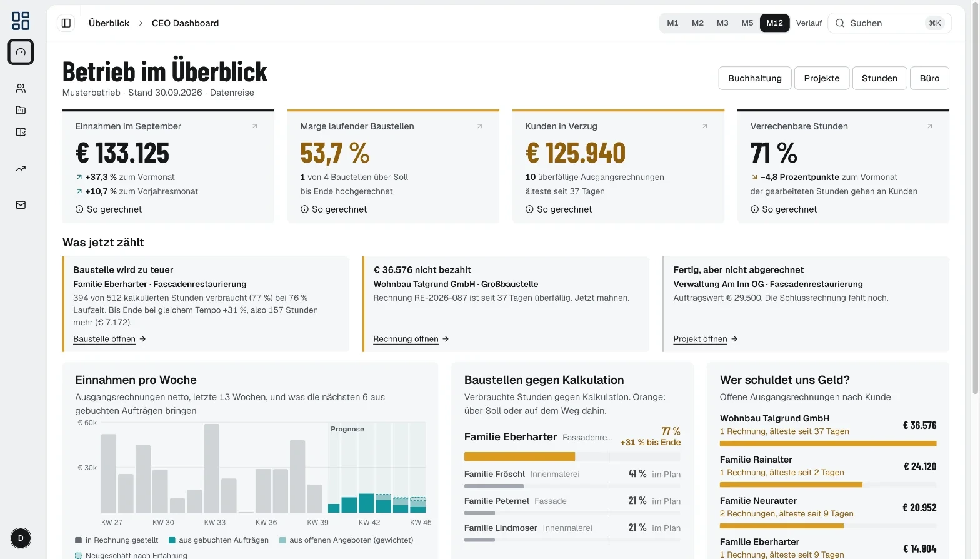This screenshot has height=559, width=980.
Task: Click the Baustelle öffnen link
Action: pos(109,339)
